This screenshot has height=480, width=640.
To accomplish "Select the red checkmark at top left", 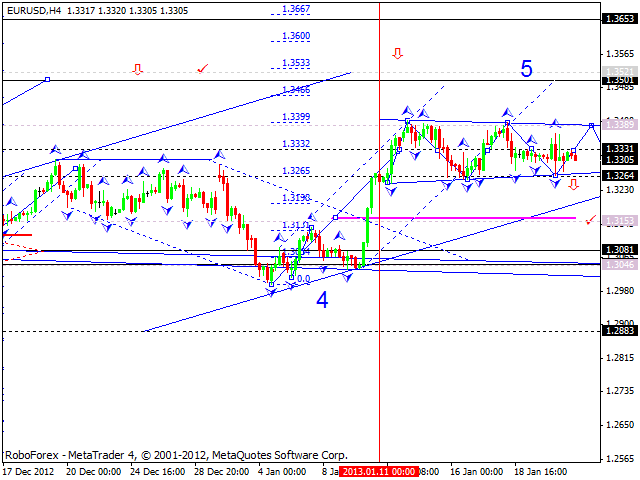I will 203,68.
